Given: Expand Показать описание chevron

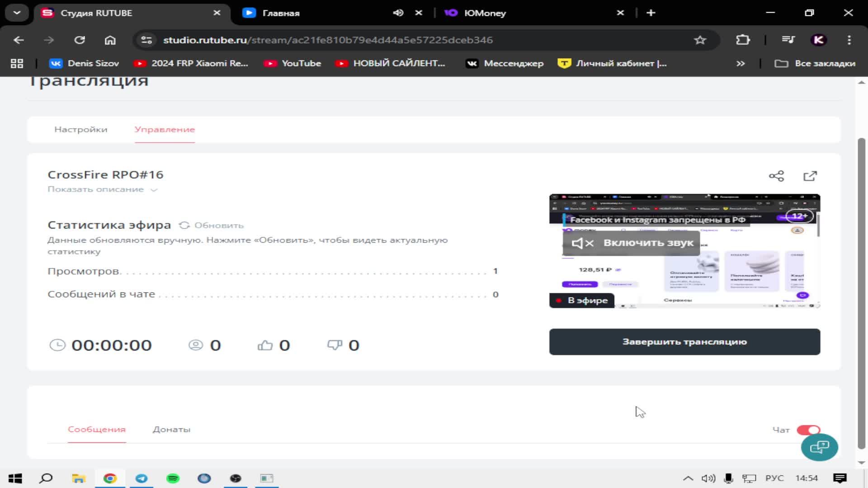Looking at the screenshot, I should (x=154, y=190).
